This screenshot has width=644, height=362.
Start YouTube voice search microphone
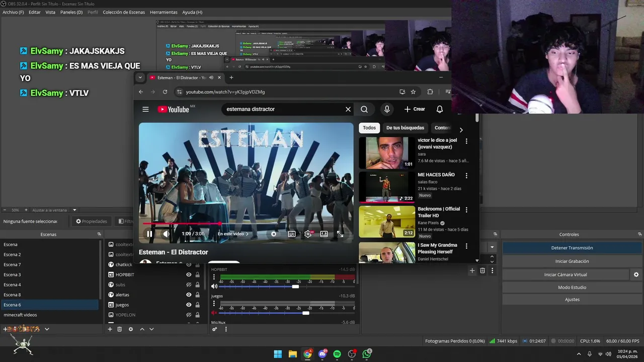pos(387,109)
